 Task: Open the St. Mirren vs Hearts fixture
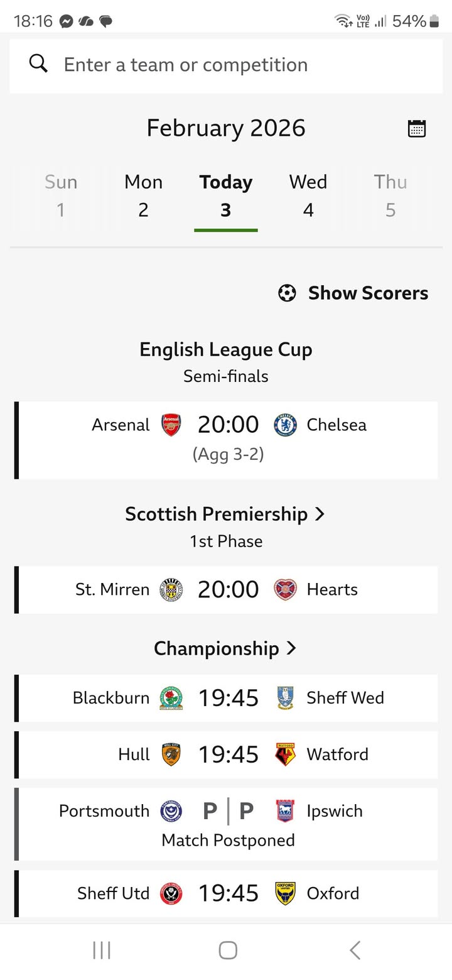point(227,590)
